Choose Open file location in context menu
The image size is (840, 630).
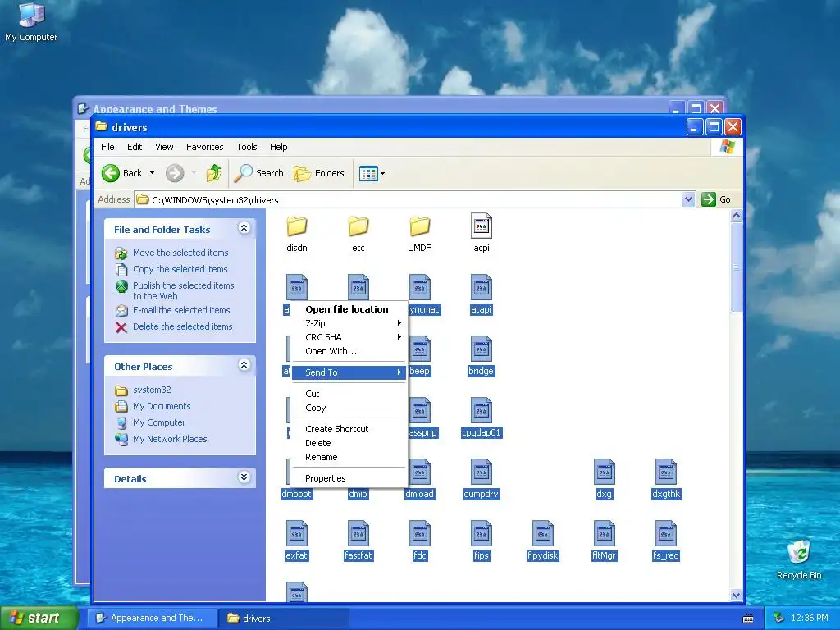(x=349, y=309)
